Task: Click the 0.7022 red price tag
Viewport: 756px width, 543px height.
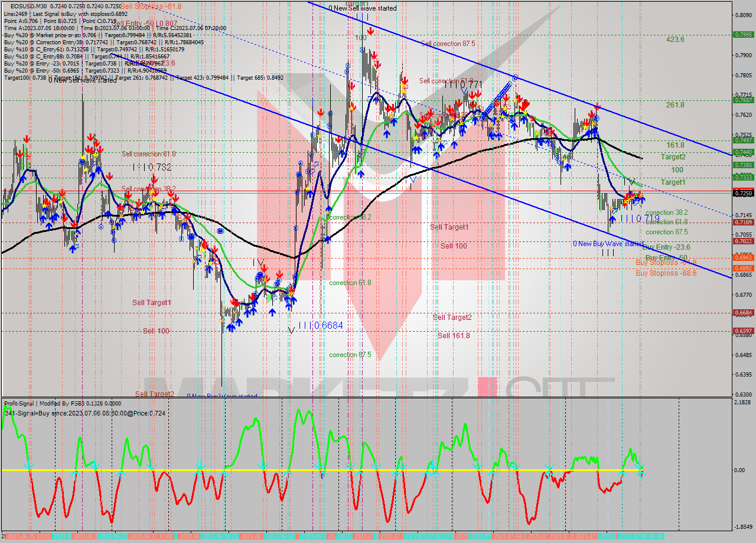Action: coord(742,241)
